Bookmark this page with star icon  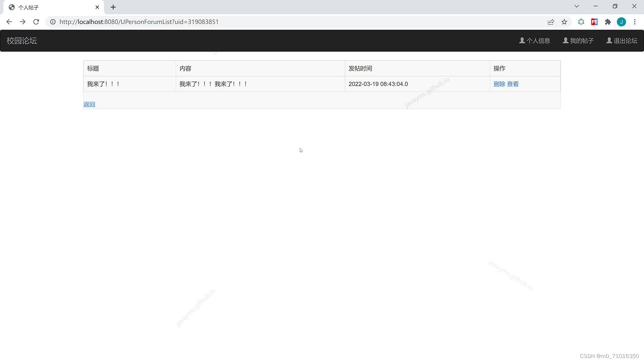pos(564,22)
